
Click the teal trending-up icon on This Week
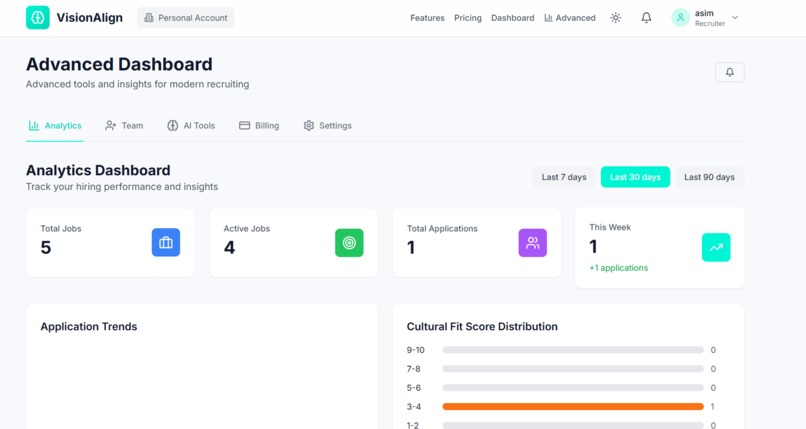pos(716,247)
